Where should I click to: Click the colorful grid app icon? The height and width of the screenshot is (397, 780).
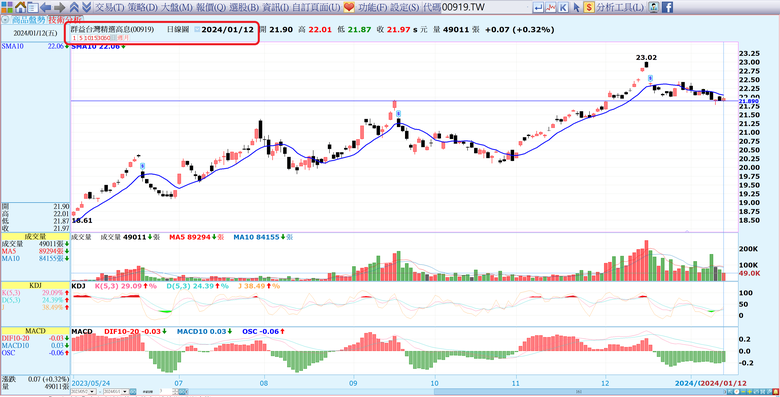6,7
